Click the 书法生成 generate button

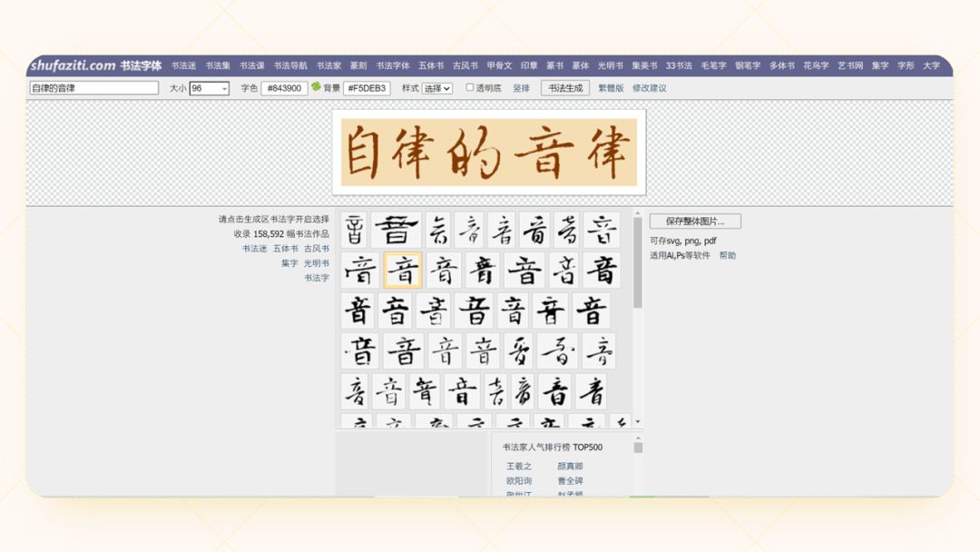click(x=565, y=88)
